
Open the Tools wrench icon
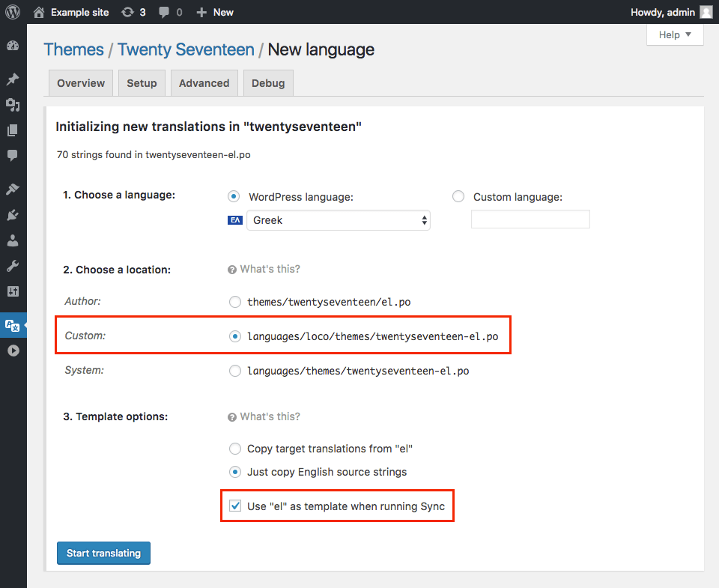pyautogui.click(x=13, y=266)
